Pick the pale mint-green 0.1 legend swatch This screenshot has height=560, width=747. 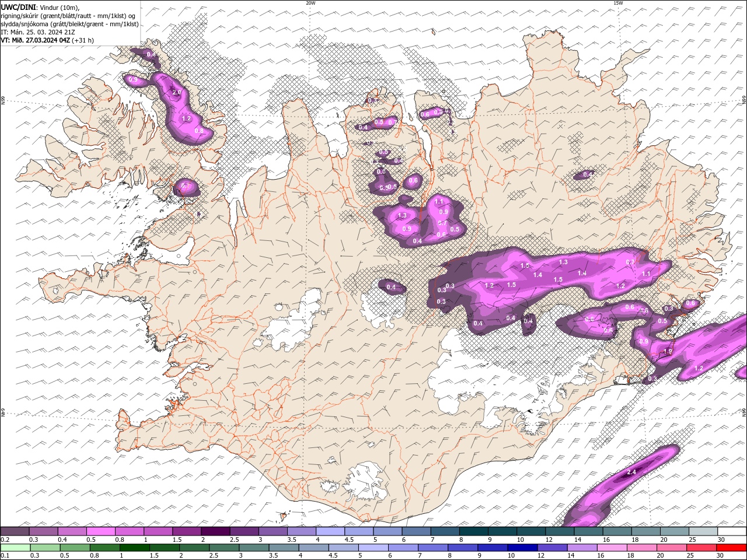pyautogui.click(x=15, y=548)
